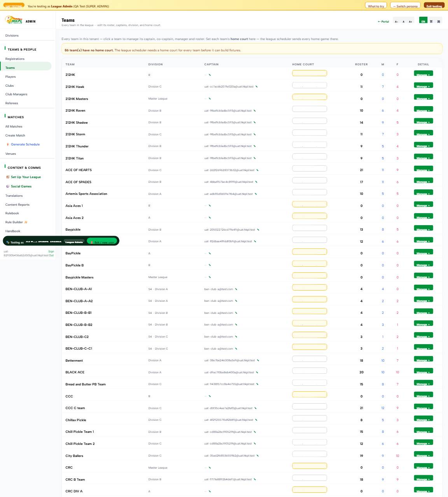The width and height of the screenshot is (448, 497).
Task: Choose home court for Asia Aces 2
Action: (310, 216)
